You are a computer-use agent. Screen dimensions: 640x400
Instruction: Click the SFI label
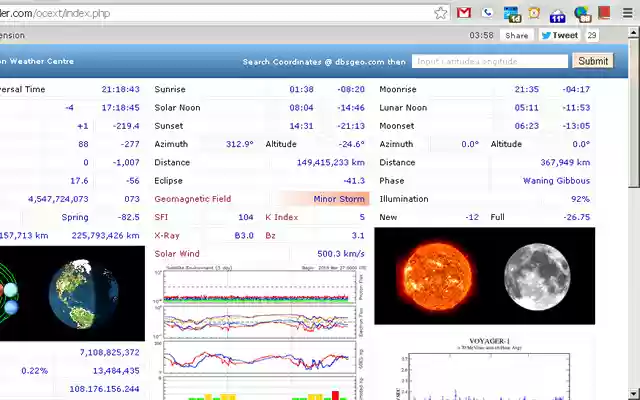(161, 217)
